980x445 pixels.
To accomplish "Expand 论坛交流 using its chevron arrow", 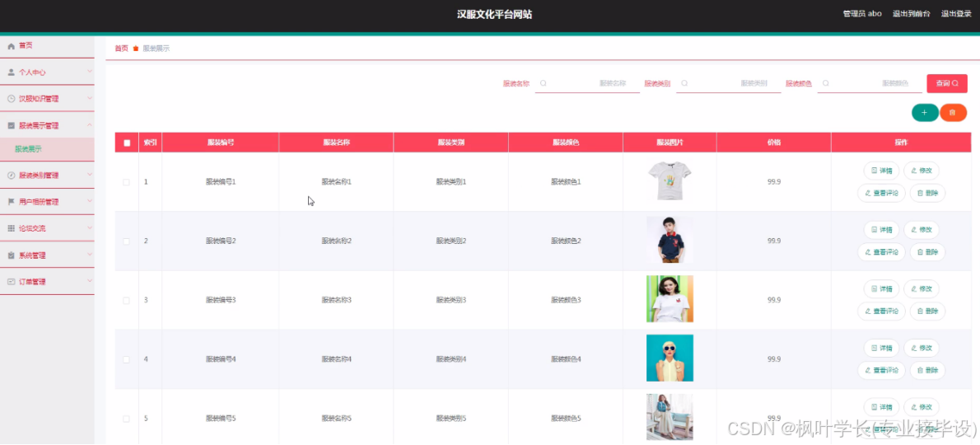I will point(90,228).
